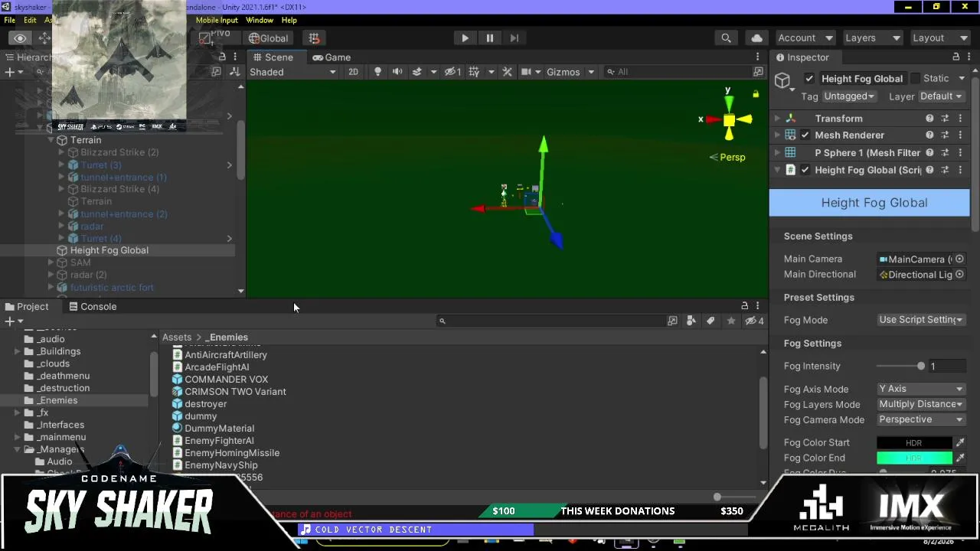
Task: Switch to the Game tab
Action: click(331, 57)
